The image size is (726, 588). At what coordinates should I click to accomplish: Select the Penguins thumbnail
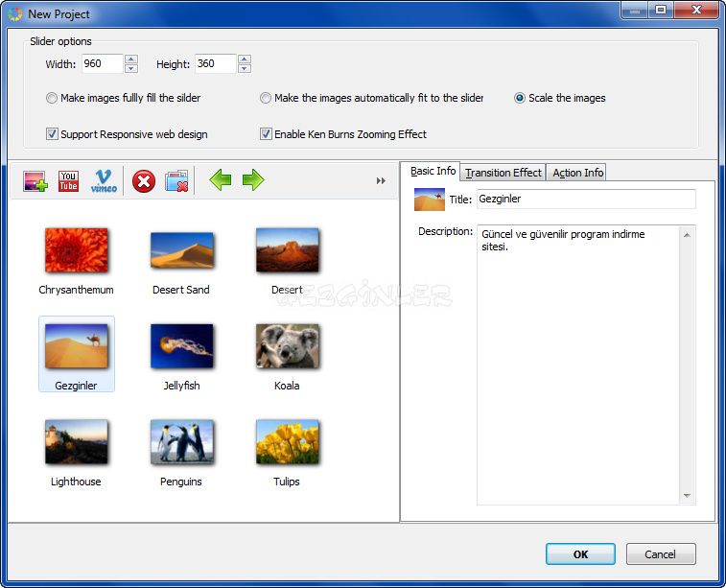[x=182, y=442]
